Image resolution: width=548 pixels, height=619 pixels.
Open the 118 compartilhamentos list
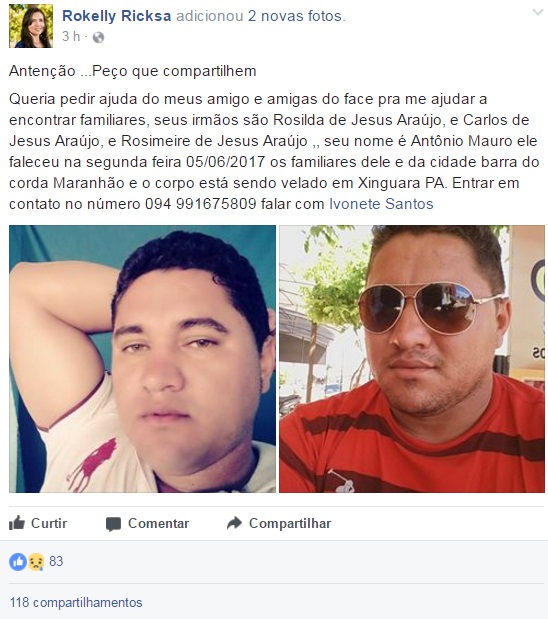[76, 602]
